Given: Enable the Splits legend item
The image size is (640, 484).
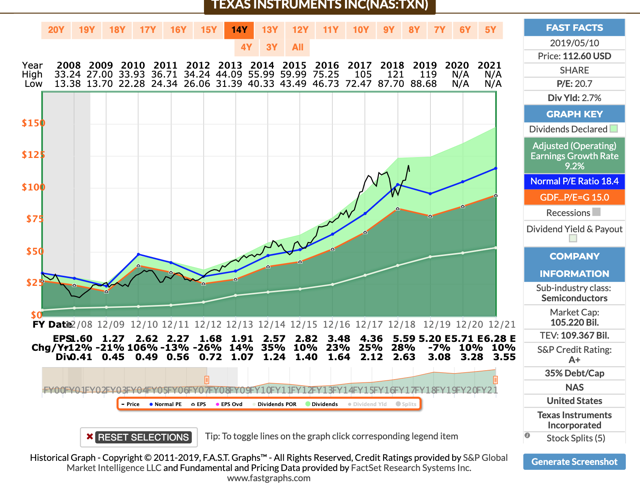Looking at the screenshot, I should click(x=406, y=404).
